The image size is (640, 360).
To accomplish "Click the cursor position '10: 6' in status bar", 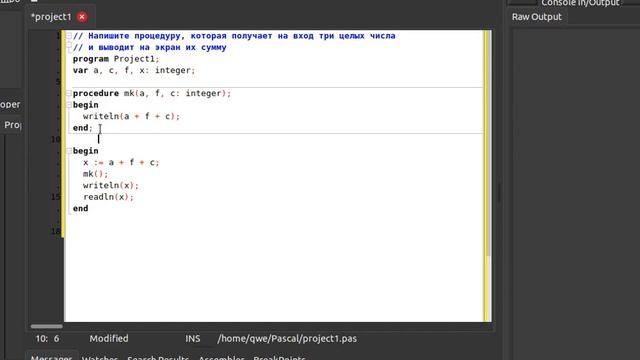I will click(x=47, y=338).
